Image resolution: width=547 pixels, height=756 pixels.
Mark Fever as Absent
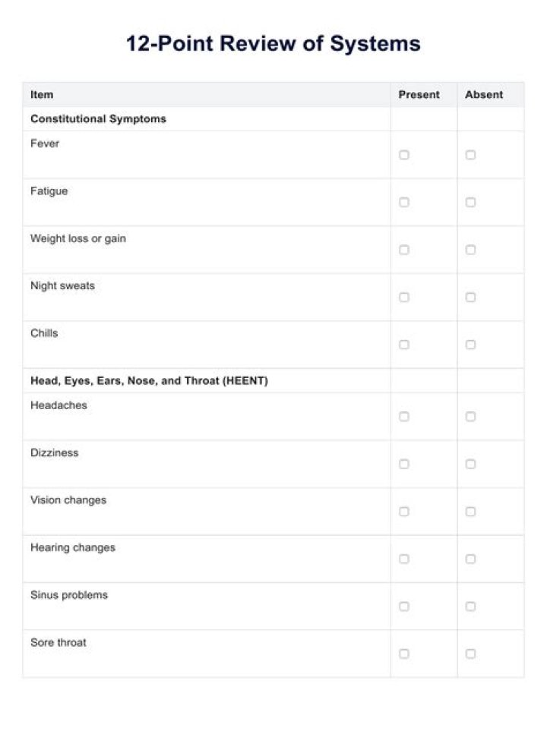[x=470, y=155]
